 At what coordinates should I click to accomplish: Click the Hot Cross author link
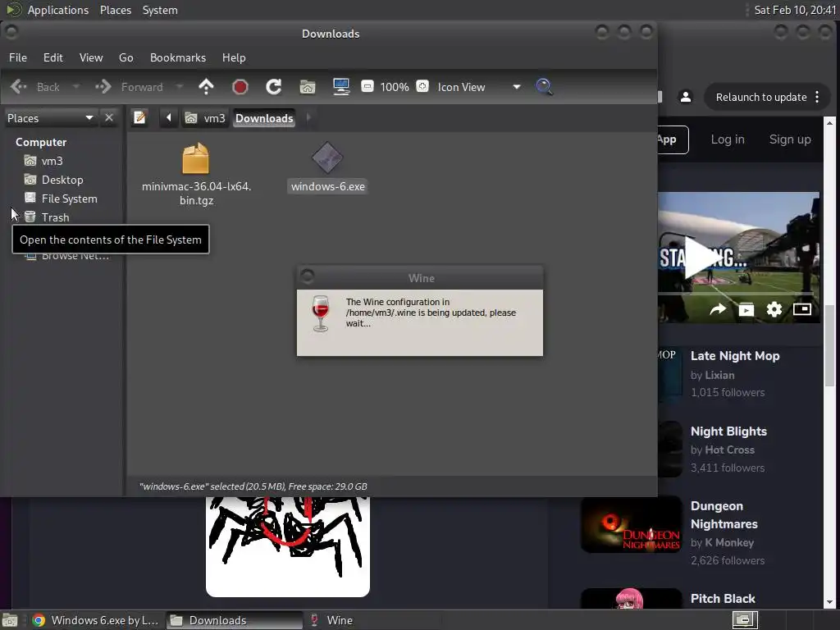click(729, 450)
